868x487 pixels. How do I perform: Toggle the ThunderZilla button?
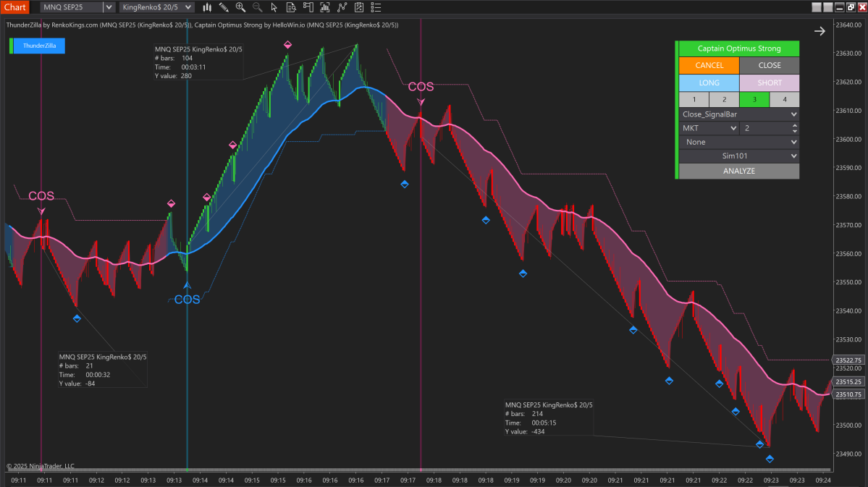coord(39,46)
